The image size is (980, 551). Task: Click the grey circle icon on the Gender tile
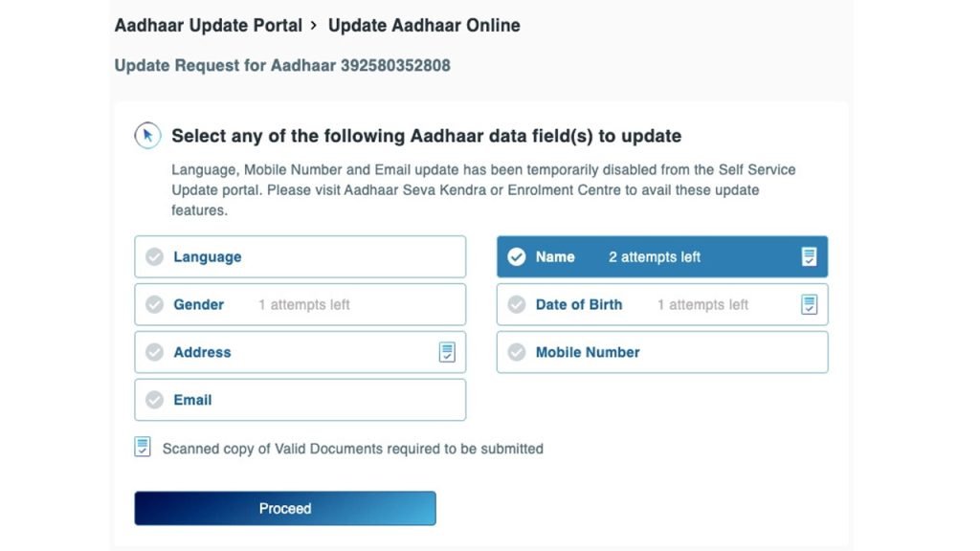(154, 304)
